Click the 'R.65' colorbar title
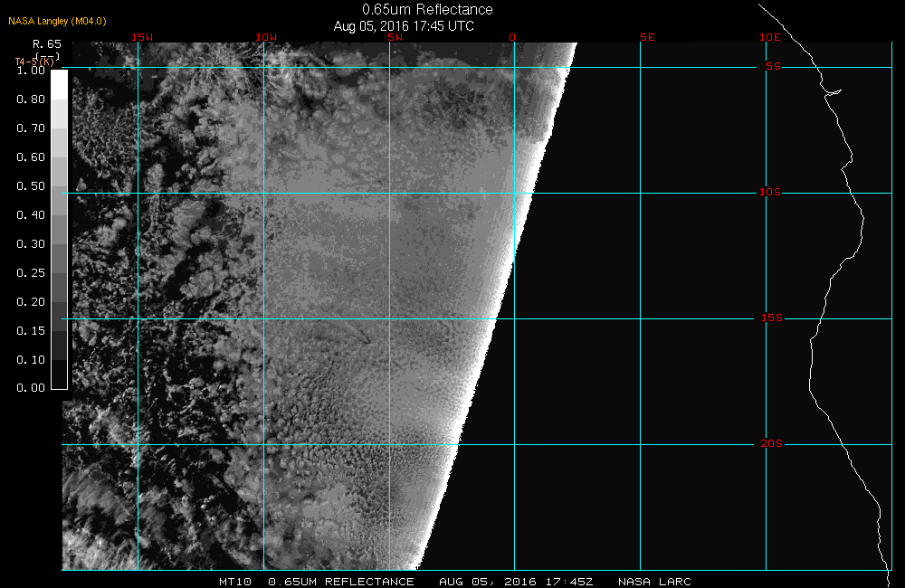The image size is (905, 588). coord(47,43)
